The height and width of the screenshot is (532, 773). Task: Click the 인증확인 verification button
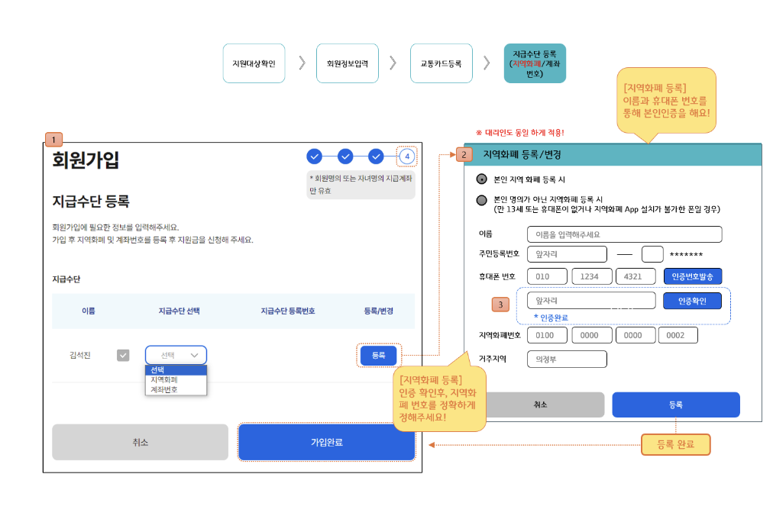(x=692, y=301)
